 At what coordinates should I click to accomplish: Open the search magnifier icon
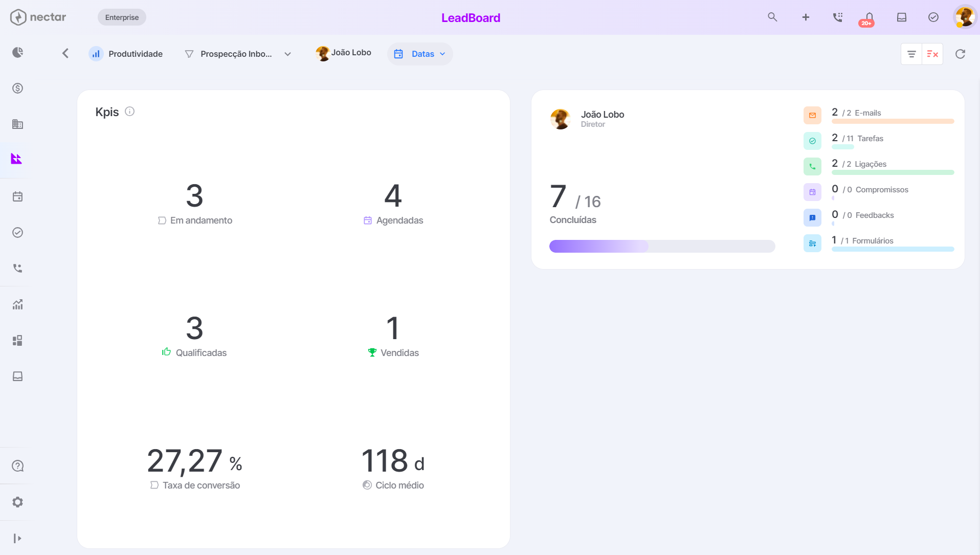tap(772, 17)
